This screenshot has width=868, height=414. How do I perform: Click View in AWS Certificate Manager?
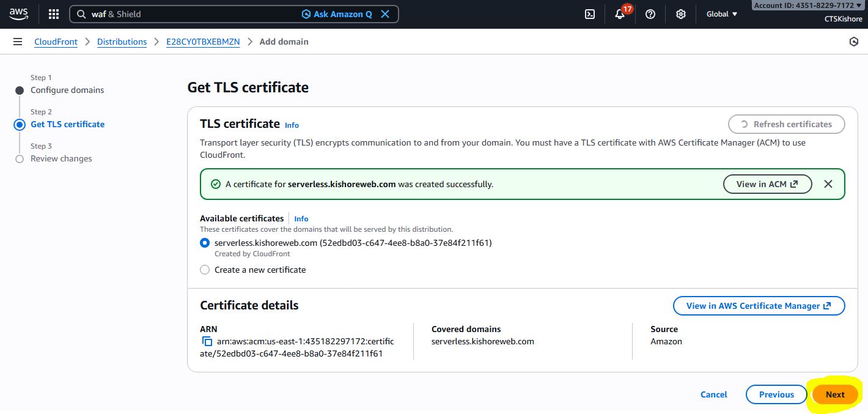pos(759,306)
